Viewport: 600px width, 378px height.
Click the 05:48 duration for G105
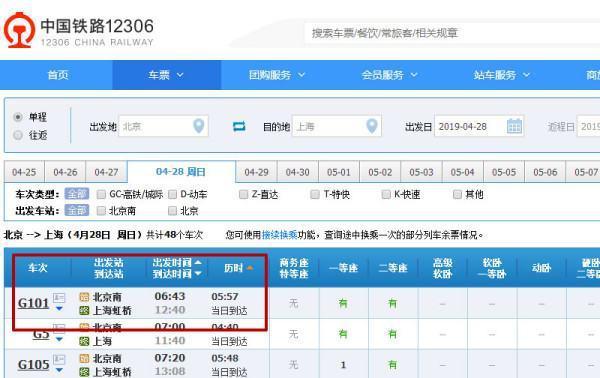[x=225, y=358]
